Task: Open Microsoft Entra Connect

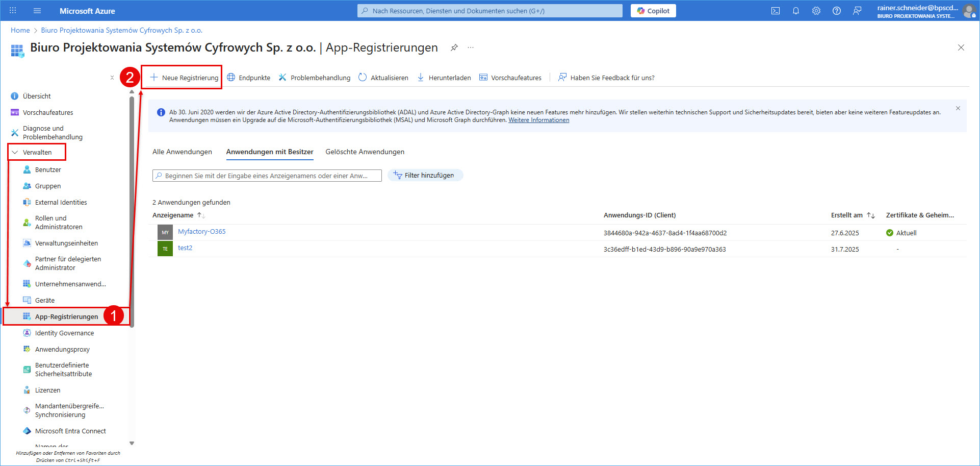Action: pos(70,431)
